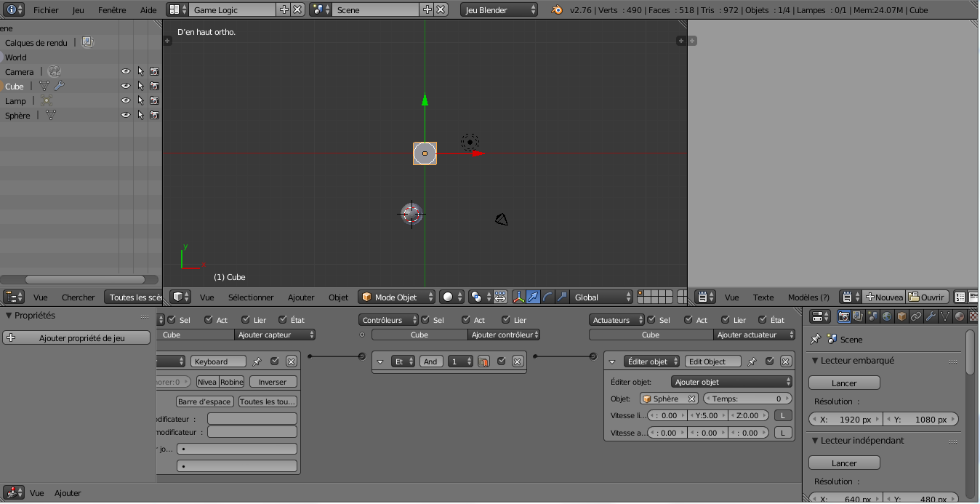Open the World properties globe icon
Viewport: 980px width, 504px height.
(886, 316)
